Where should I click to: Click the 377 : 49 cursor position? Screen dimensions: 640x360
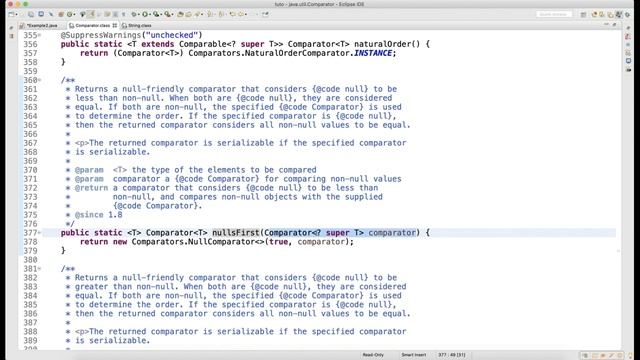click(x=451, y=355)
